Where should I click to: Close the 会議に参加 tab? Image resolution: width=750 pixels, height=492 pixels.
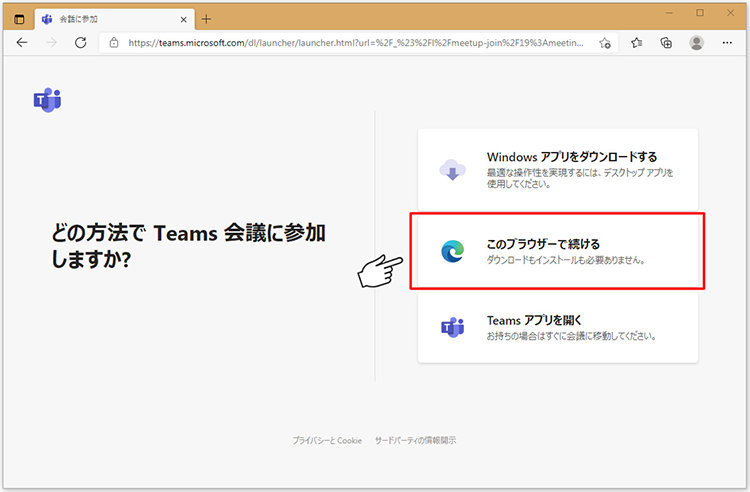pos(183,20)
